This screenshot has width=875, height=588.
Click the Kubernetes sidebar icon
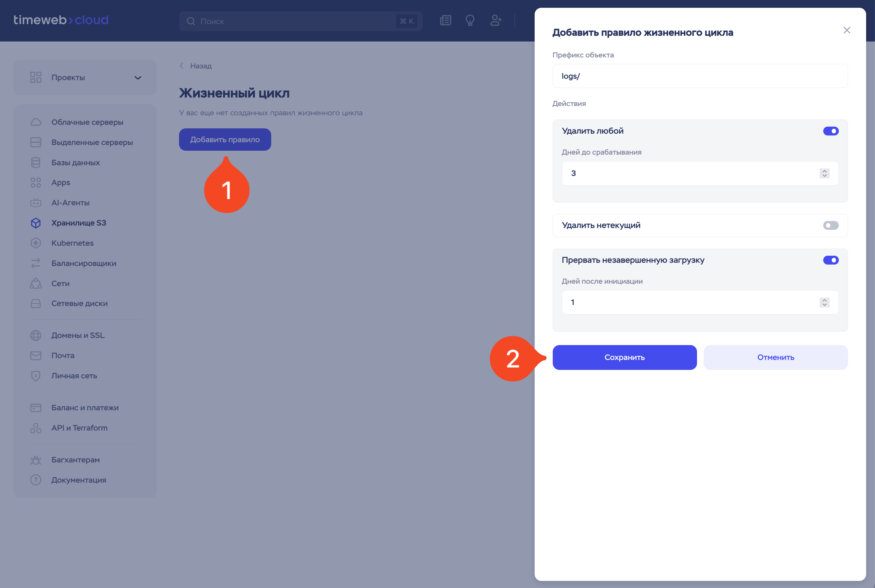click(35, 243)
